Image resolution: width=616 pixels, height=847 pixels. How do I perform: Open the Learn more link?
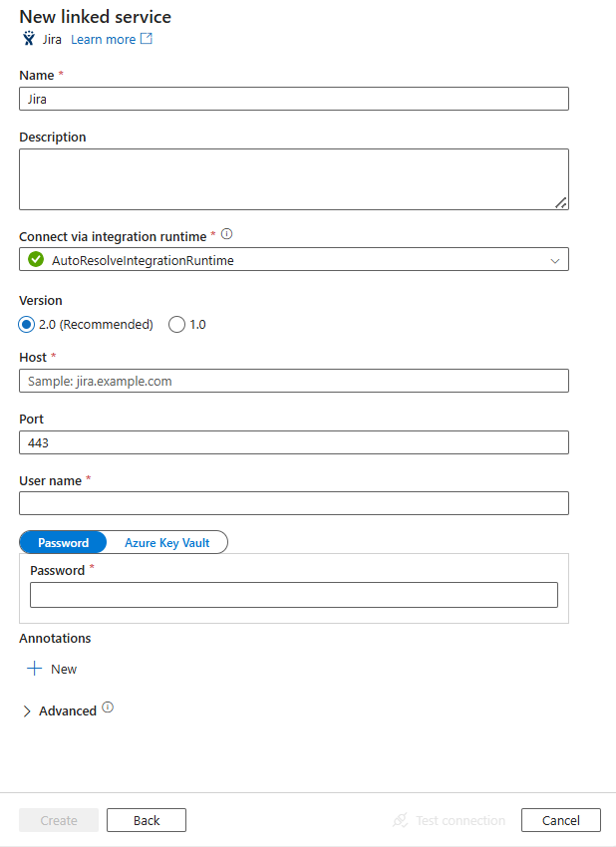[104, 39]
